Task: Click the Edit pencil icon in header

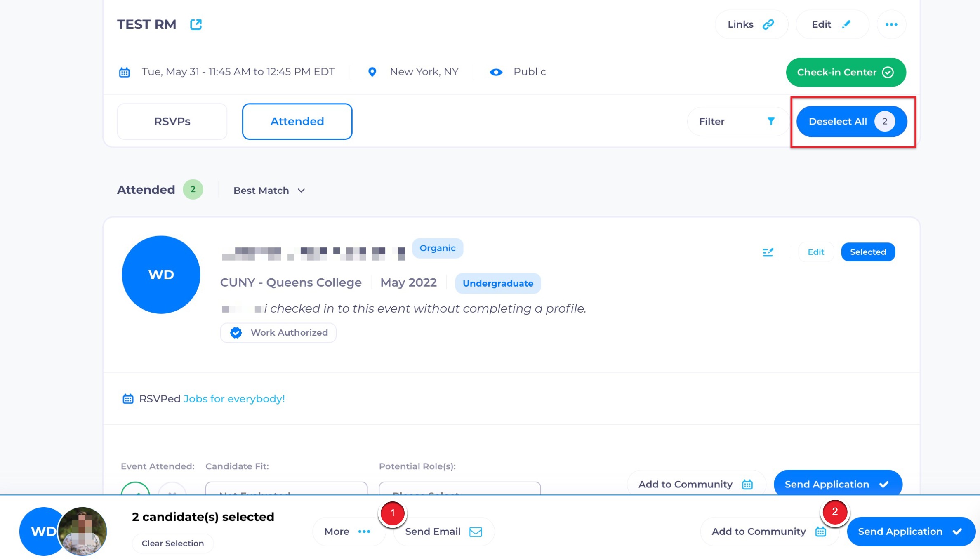Action: [832, 24]
